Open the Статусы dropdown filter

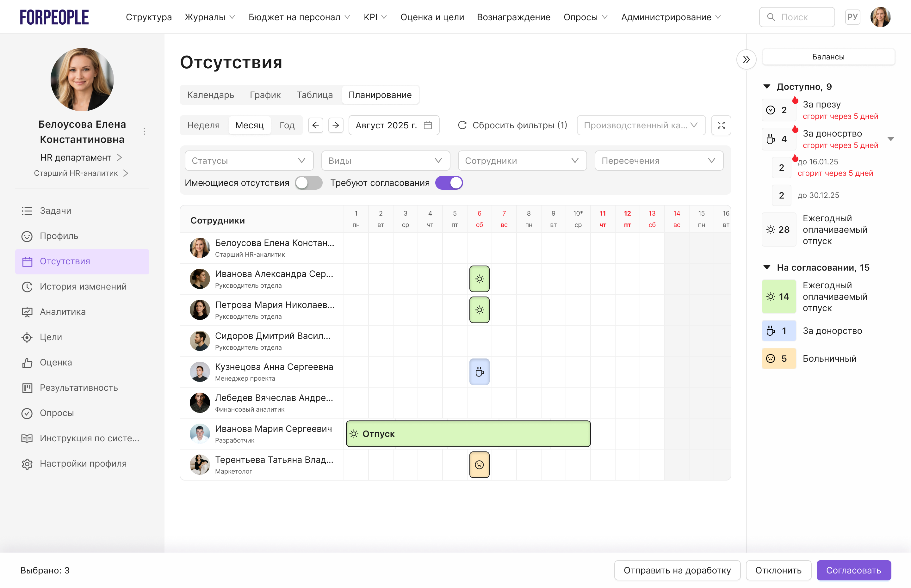click(249, 161)
